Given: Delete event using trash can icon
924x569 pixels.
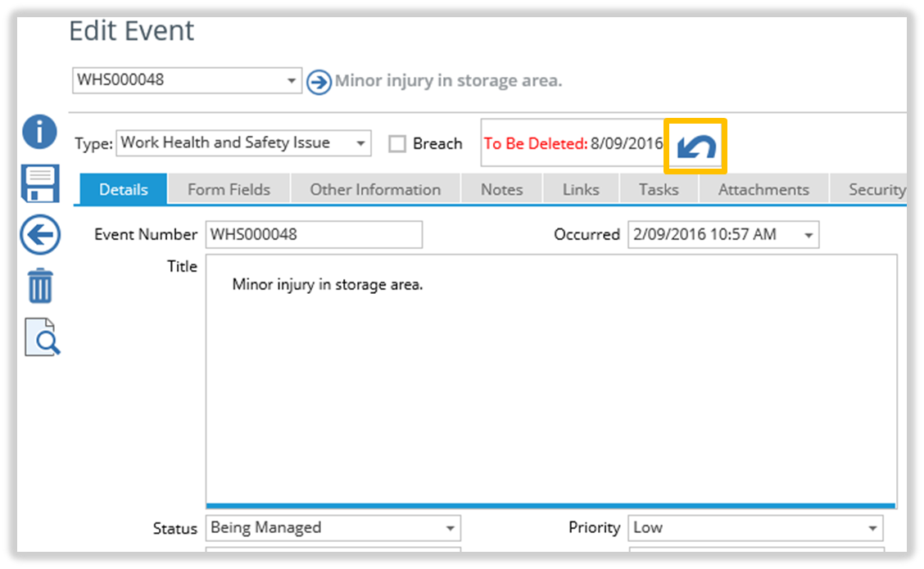Looking at the screenshot, I should pos(40,287).
